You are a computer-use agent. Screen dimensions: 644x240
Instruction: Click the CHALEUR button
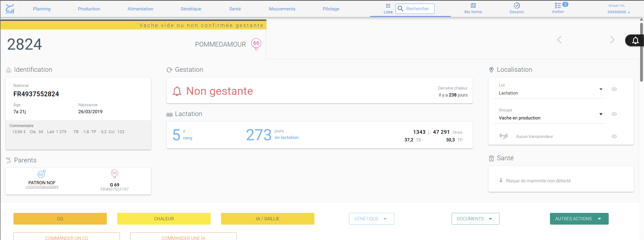tap(164, 219)
